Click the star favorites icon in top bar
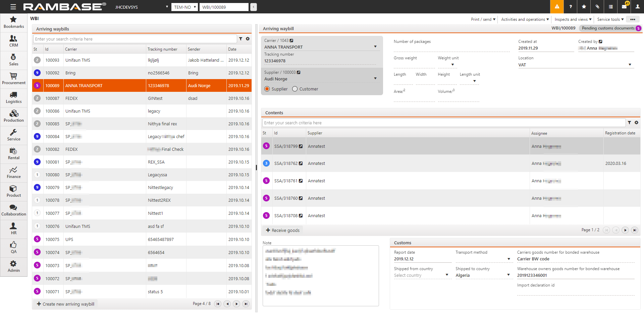This screenshot has width=644, height=314. tap(584, 7)
